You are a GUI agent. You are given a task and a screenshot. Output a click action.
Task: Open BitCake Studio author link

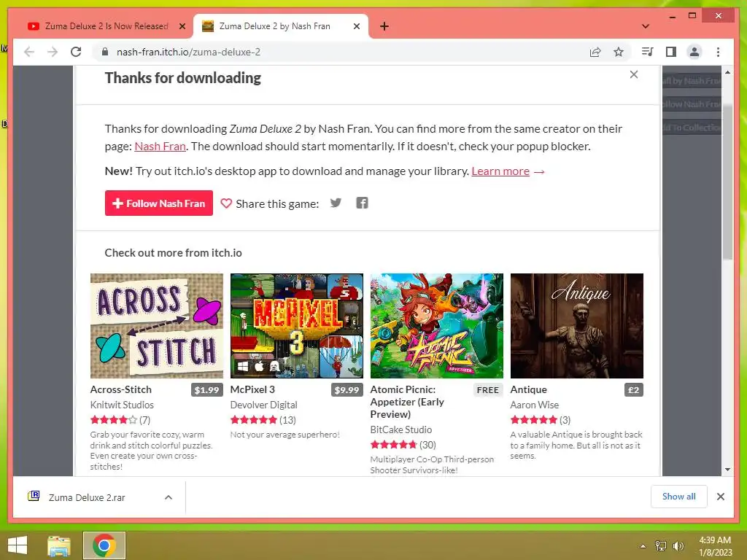coord(401,429)
